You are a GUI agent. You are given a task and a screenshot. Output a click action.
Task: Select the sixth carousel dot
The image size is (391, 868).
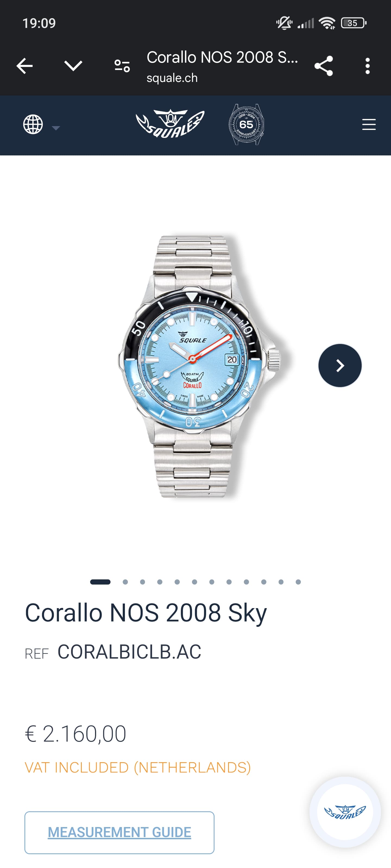194,582
